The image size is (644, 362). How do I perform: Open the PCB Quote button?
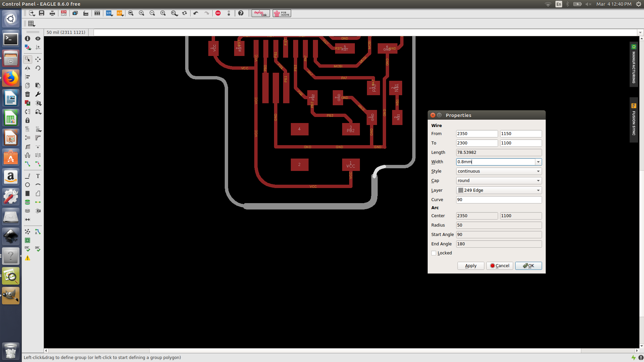282,13
